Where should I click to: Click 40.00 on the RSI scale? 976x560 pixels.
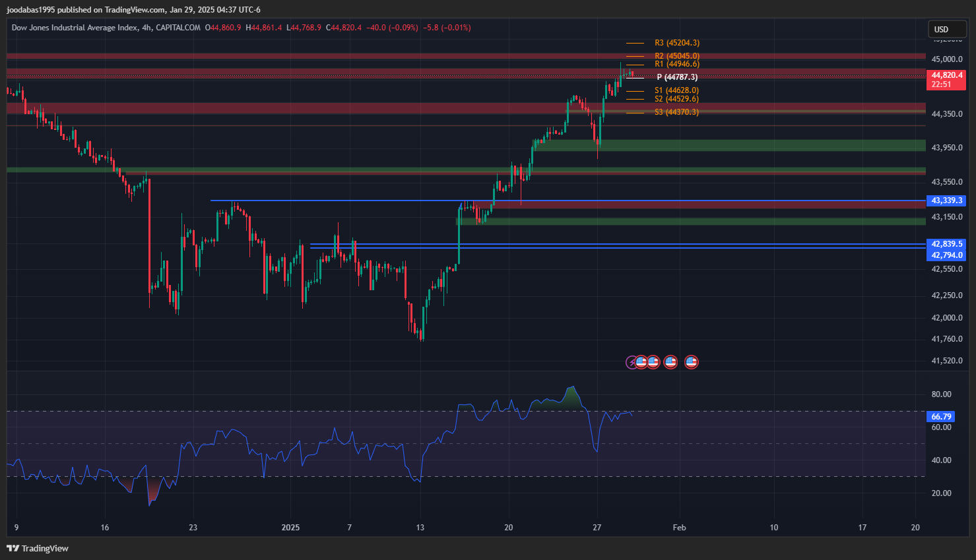pyautogui.click(x=941, y=460)
